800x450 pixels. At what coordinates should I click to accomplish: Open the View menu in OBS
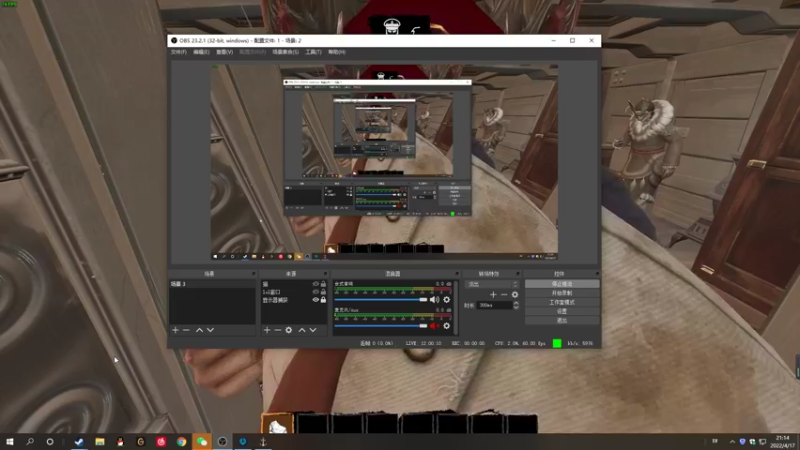tap(224, 52)
